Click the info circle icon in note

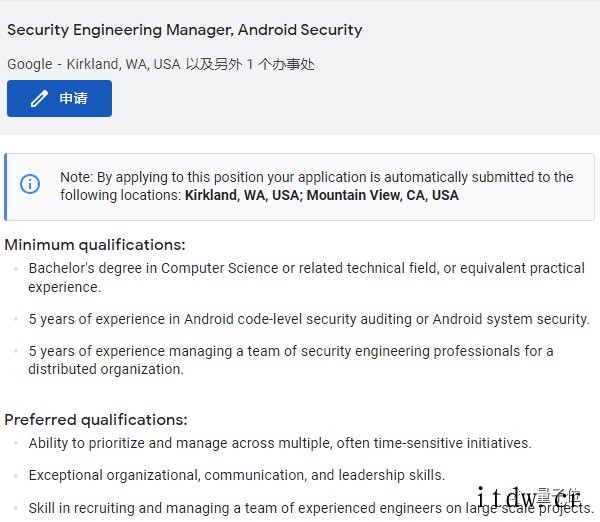(30, 184)
